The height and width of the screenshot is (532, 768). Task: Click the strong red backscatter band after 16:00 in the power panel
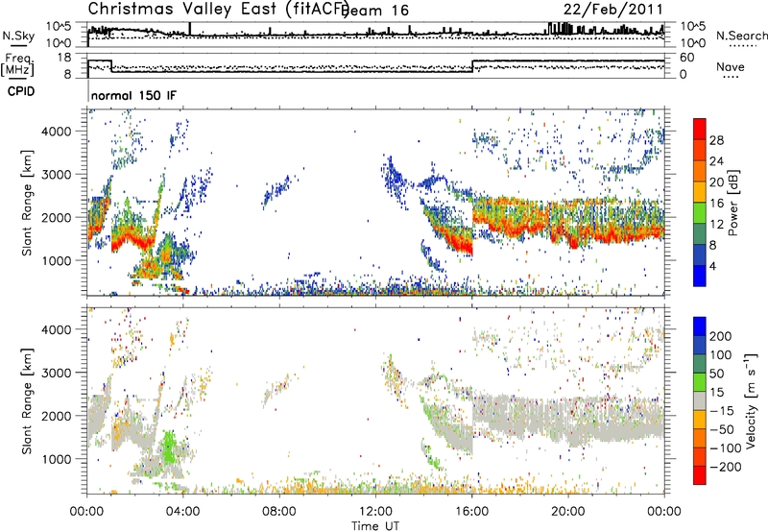568,229
